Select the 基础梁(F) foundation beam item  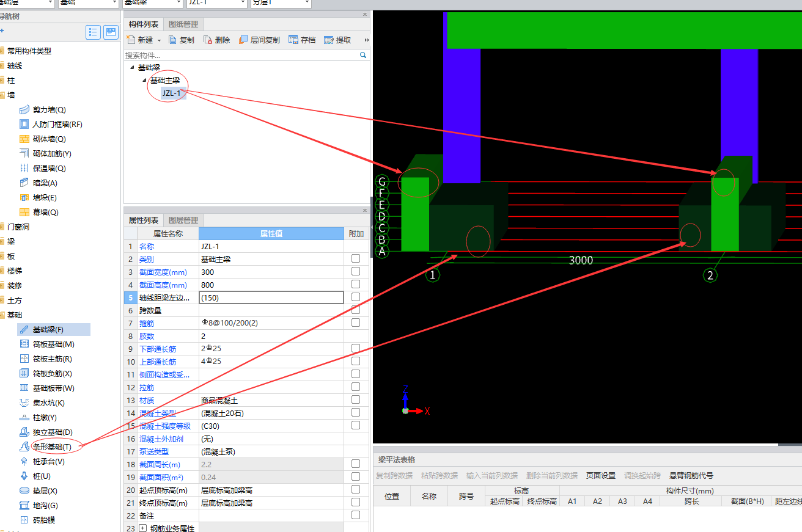click(54, 330)
